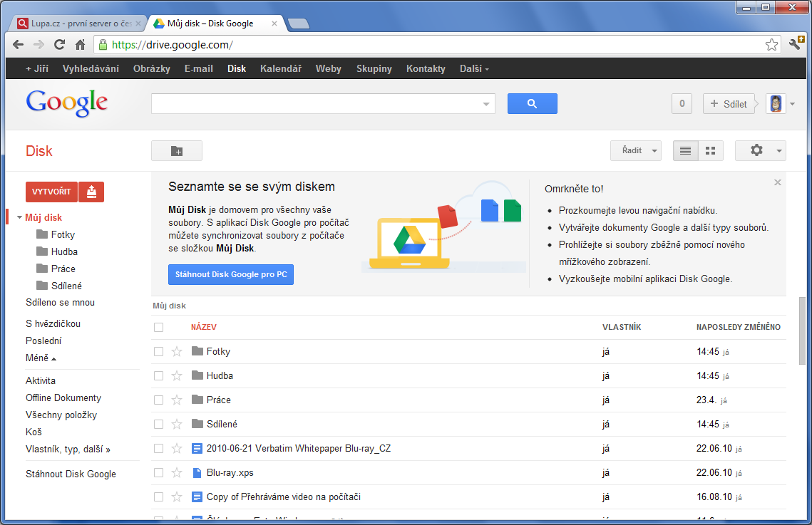
Task: Check the Verbatim Whitepaper row checkbox
Action: (158, 449)
